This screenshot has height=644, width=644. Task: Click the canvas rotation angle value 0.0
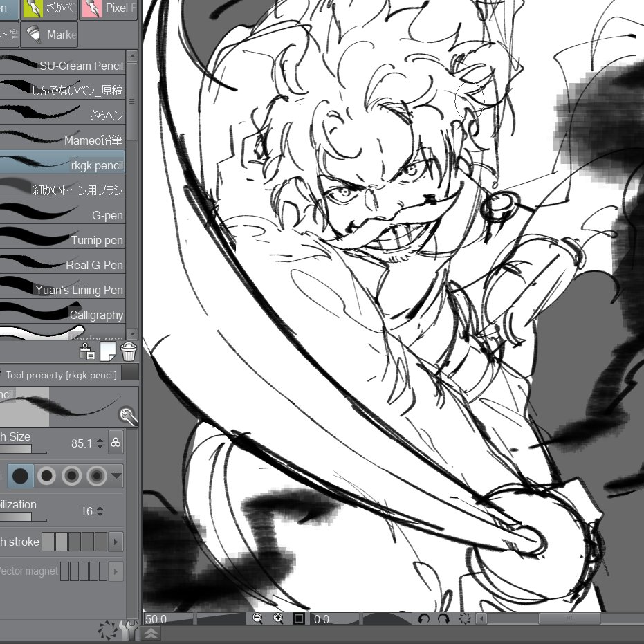coord(321,619)
